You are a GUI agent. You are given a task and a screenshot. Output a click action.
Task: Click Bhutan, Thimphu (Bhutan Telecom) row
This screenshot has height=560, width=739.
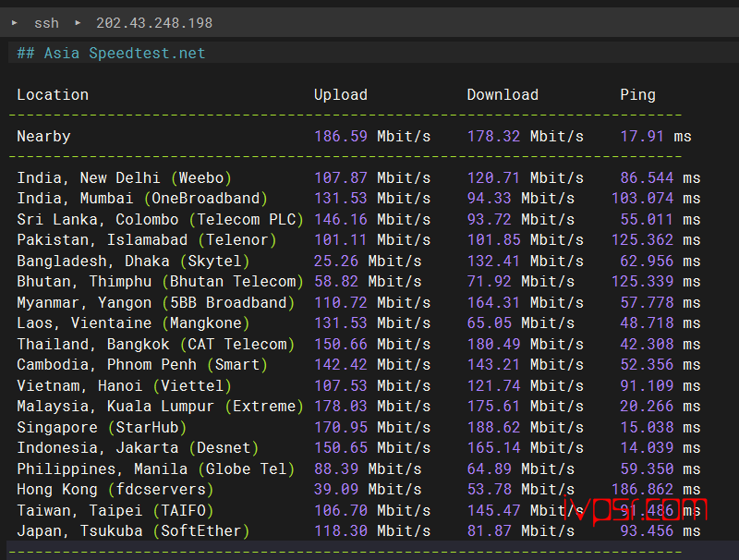point(160,282)
